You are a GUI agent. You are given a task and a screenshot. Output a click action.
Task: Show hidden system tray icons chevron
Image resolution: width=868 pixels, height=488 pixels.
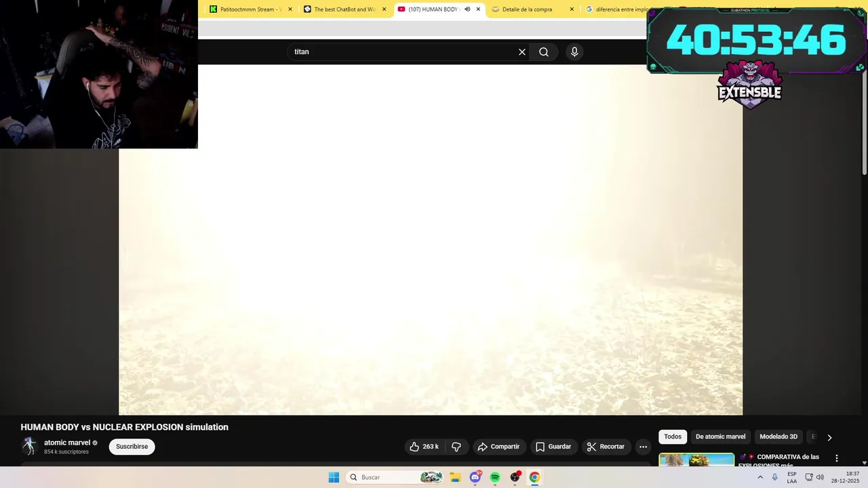(x=759, y=477)
